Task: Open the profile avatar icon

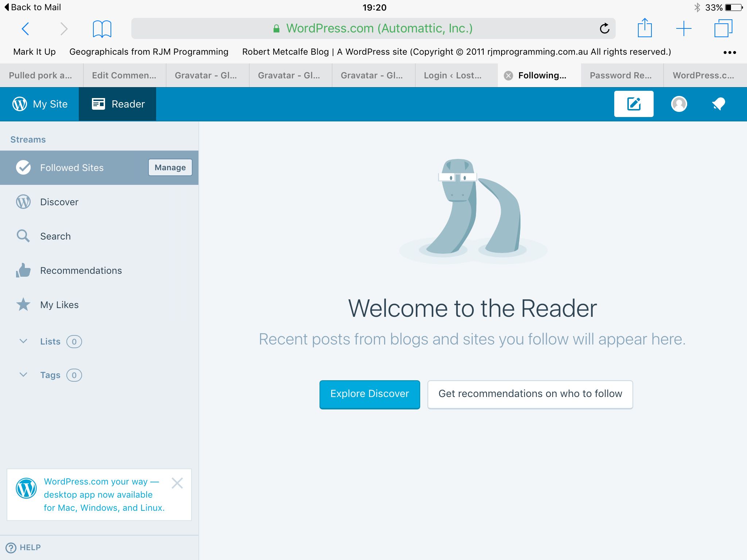Action: click(x=679, y=104)
